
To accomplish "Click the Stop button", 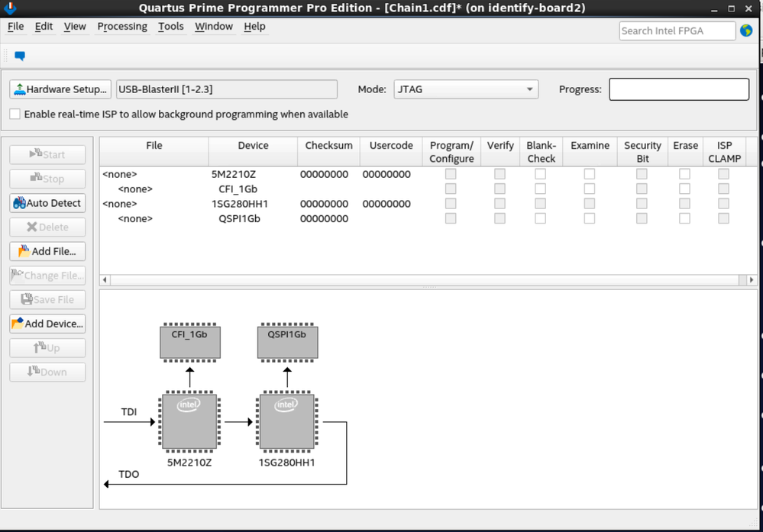I will pyautogui.click(x=47, y=179).
